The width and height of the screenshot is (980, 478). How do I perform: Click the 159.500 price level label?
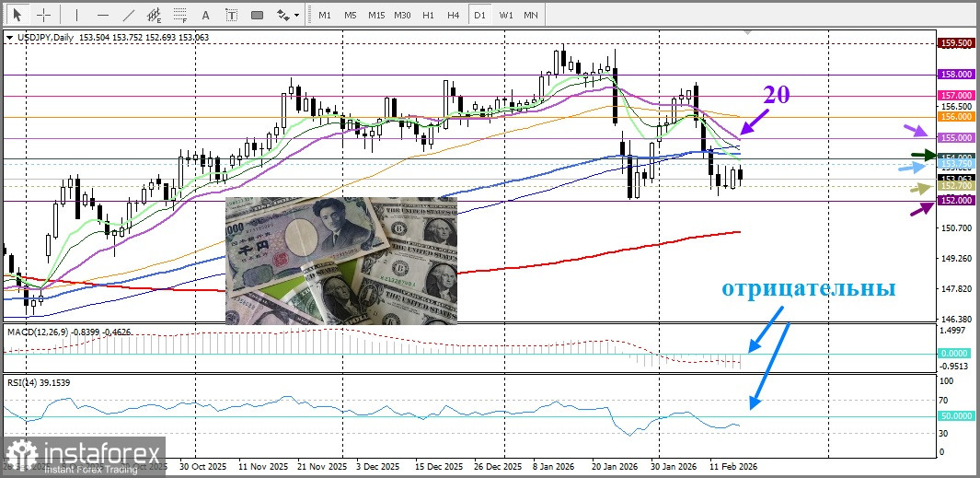[956, 42]
